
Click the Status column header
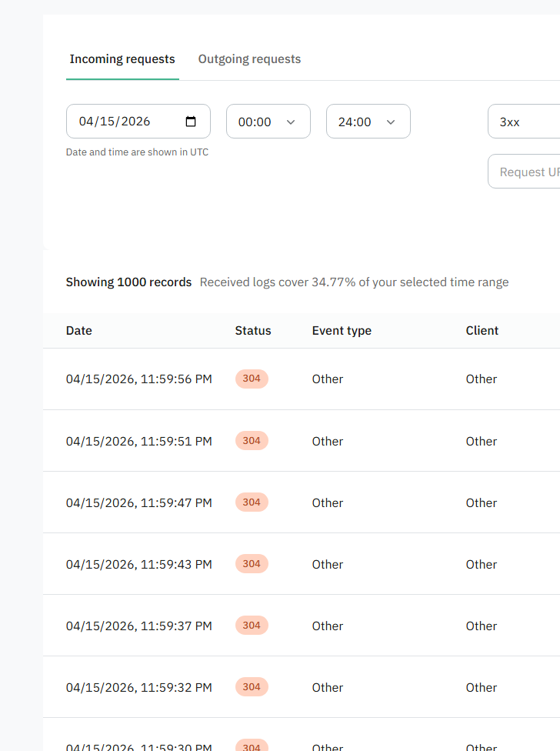click(253, 330)
